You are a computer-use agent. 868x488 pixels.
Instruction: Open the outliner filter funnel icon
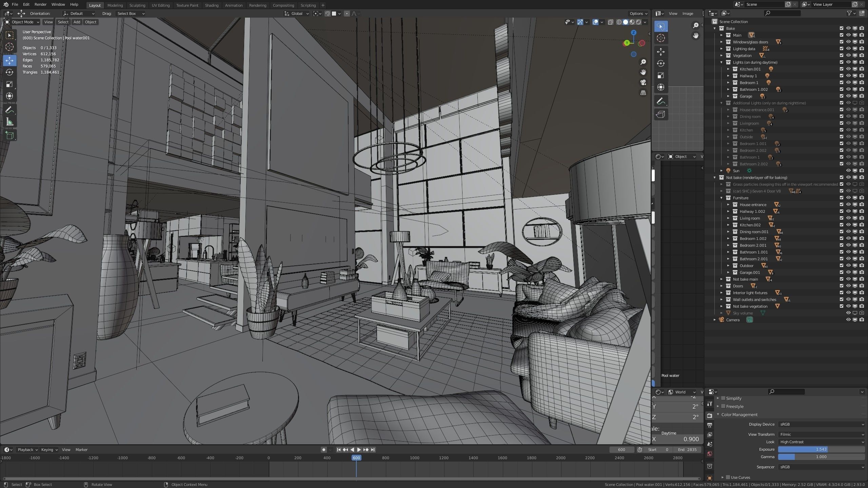tap(849, 13)
